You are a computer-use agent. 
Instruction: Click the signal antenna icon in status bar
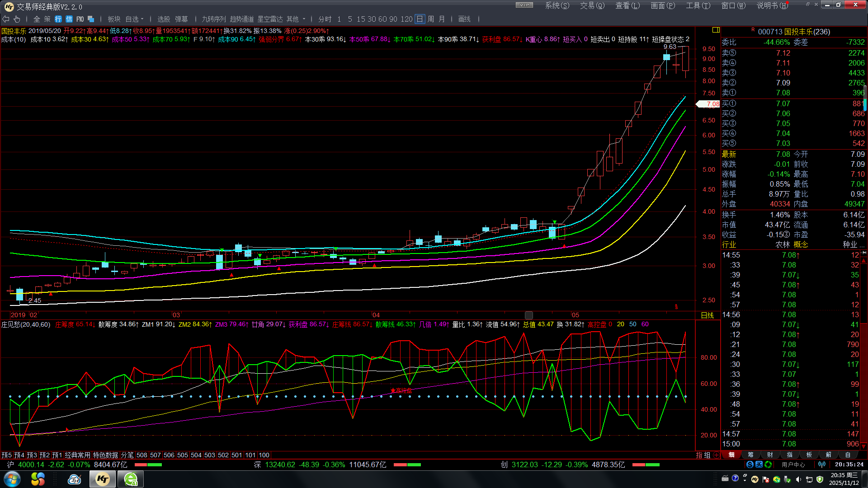click(822, 465)
